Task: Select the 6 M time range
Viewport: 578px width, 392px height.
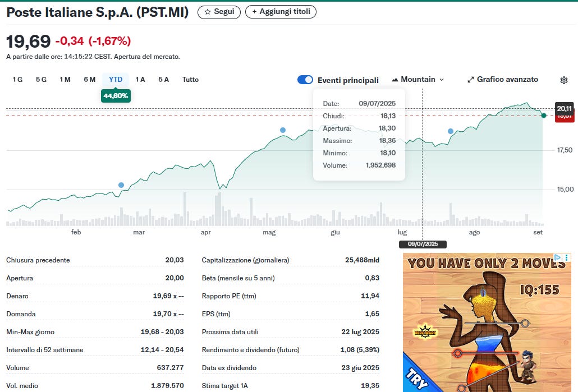Action: tap(90, 80)
